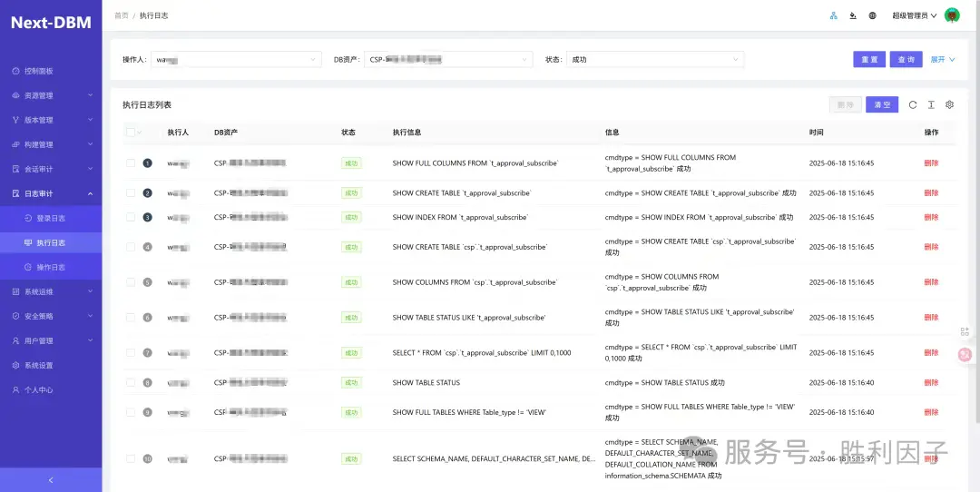Click the 日志审计 sidebar icon

pos(16,193)
